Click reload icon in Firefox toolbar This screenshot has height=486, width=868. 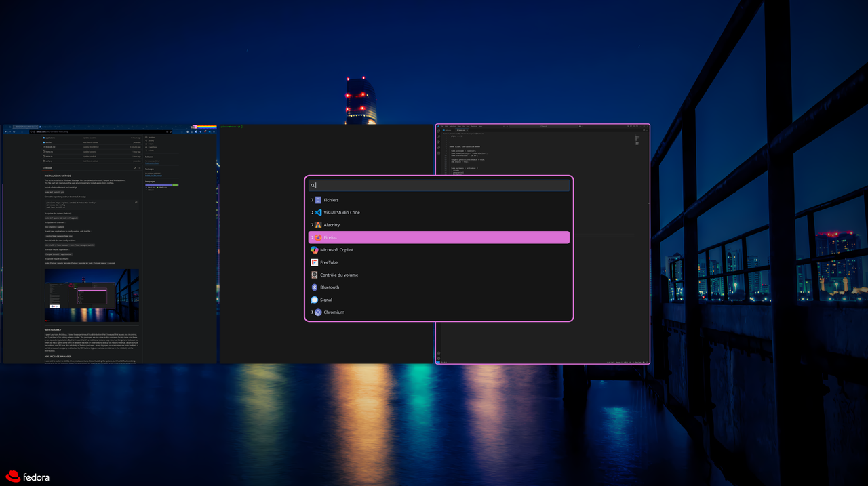pos(14,131)
